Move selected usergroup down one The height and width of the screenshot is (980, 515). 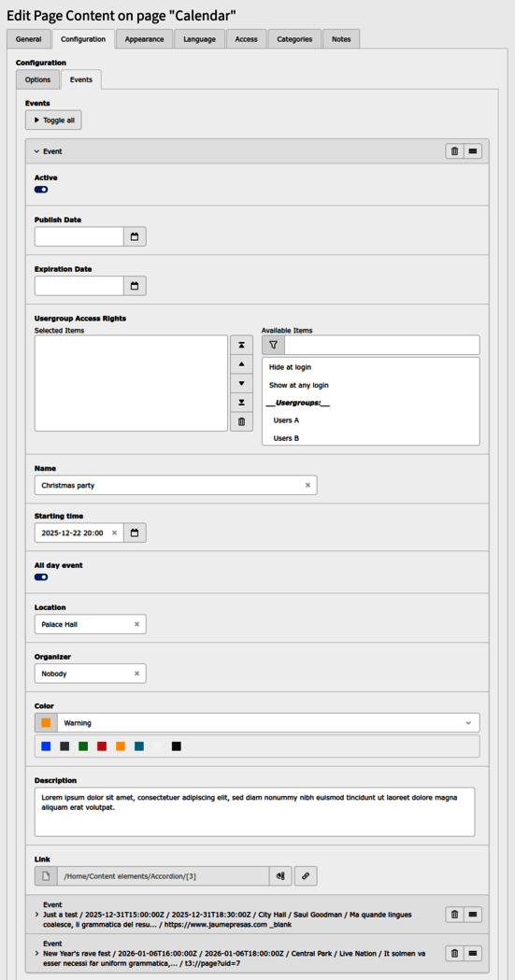coord(241,383)
